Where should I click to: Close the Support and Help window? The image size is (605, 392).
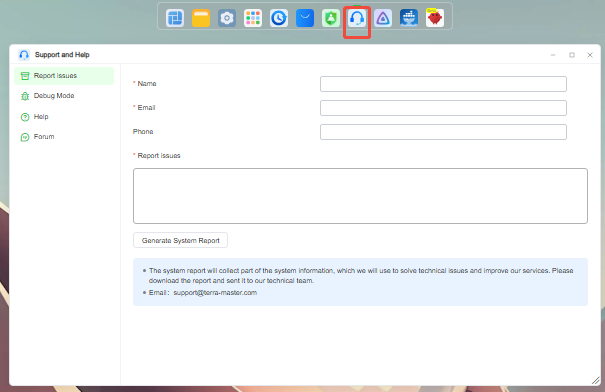click(590, 55)
